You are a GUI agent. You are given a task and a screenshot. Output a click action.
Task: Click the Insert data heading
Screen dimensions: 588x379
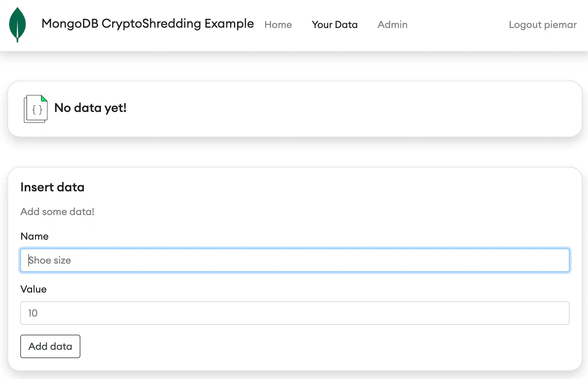(52, 187)
